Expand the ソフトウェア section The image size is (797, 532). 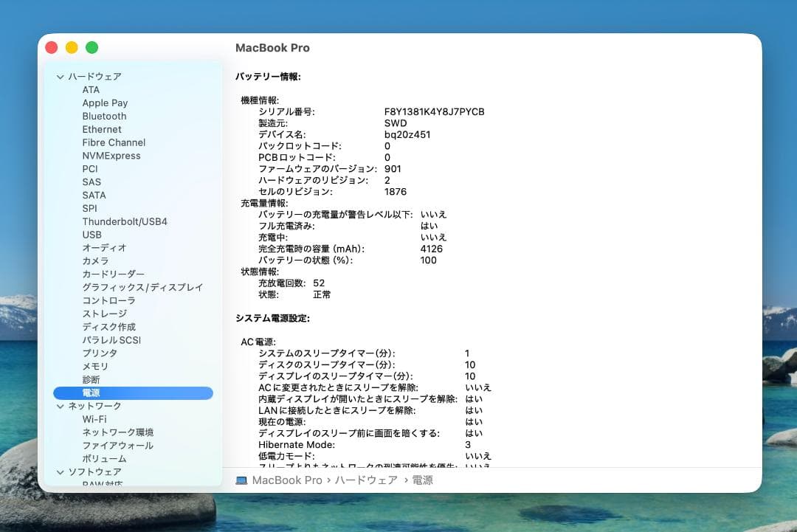tap(60, 471)
